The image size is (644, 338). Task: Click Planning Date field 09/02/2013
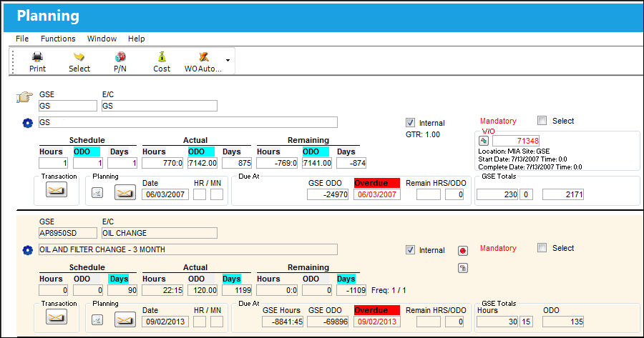click(x=165, y=322)
